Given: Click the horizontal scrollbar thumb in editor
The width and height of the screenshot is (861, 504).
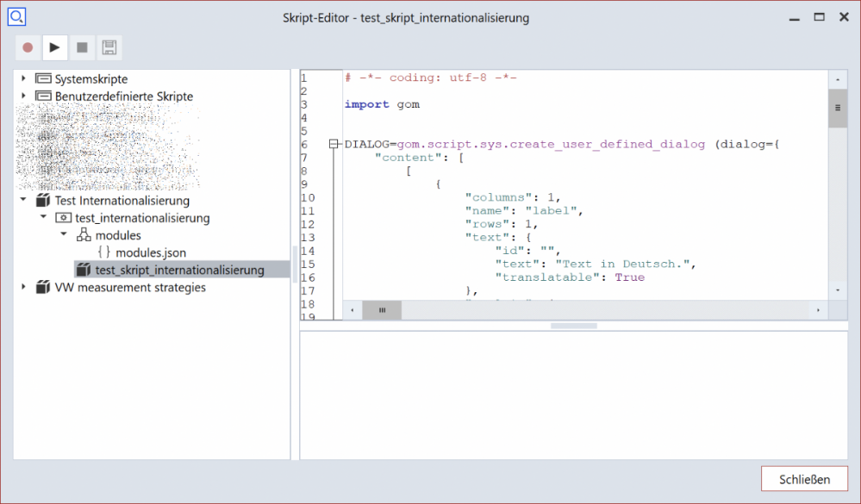Looking at the screenshot, I should click(x=382, y=310).
